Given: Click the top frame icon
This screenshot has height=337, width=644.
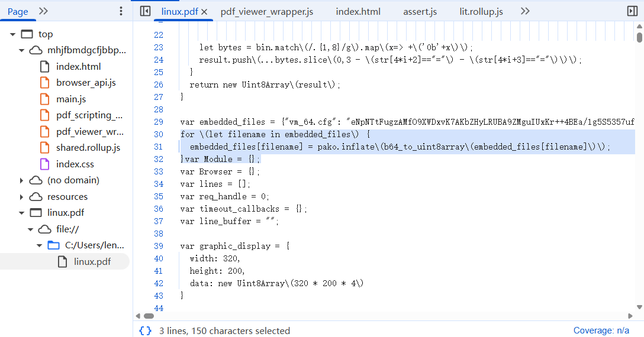Looking at the screenshot, I should 27,34.
